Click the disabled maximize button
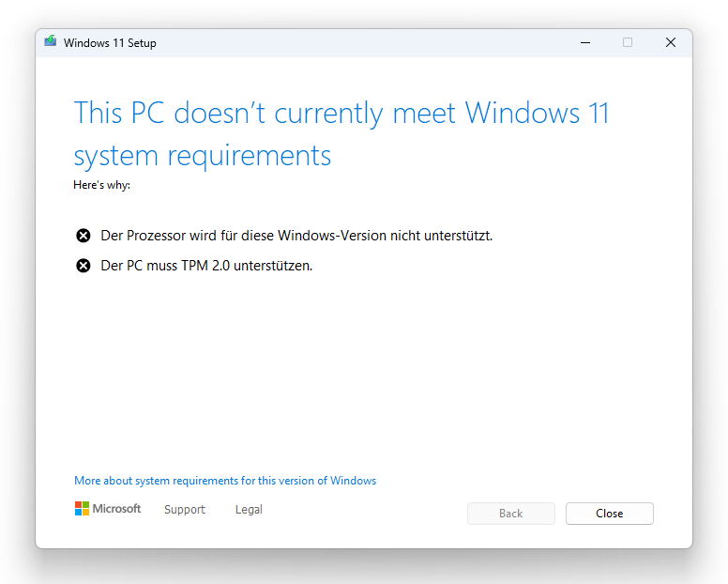The image size is (728, 584). (628, 43)
